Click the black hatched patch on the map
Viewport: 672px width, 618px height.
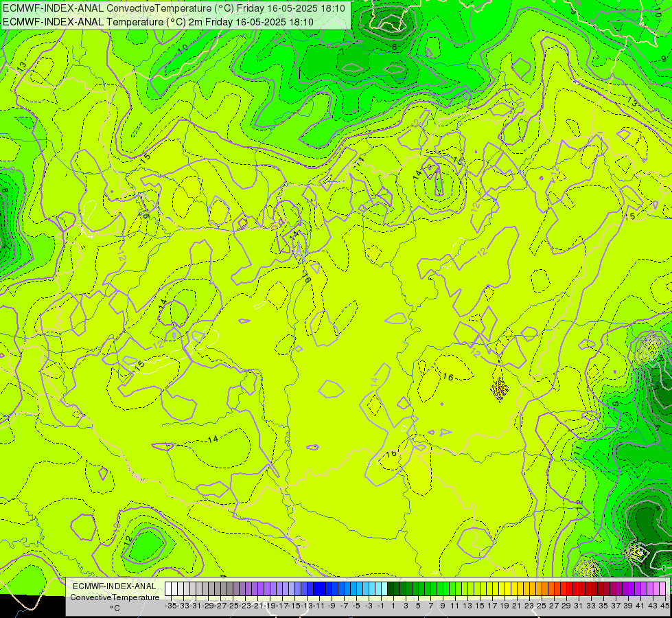[x=500, y=389]
